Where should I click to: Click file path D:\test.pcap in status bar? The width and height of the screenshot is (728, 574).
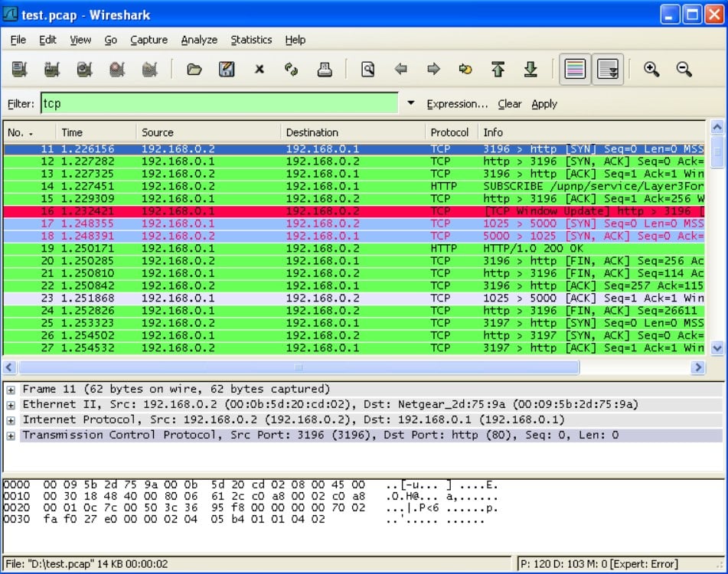tap(62, 564)
